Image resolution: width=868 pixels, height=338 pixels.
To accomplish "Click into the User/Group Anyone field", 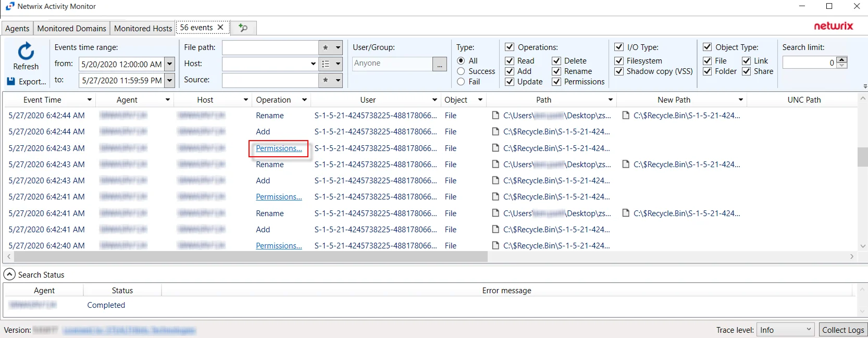I will tap(392, 64).
